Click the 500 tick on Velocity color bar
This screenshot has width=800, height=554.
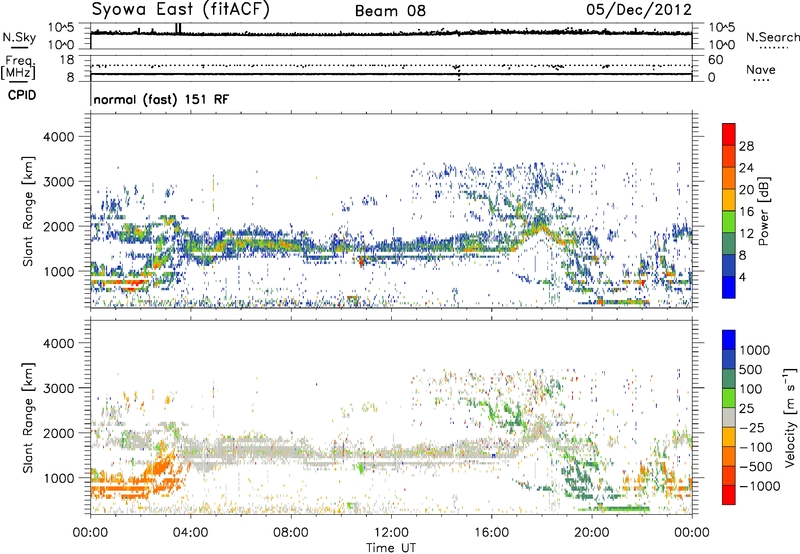[x=751, y=369]
